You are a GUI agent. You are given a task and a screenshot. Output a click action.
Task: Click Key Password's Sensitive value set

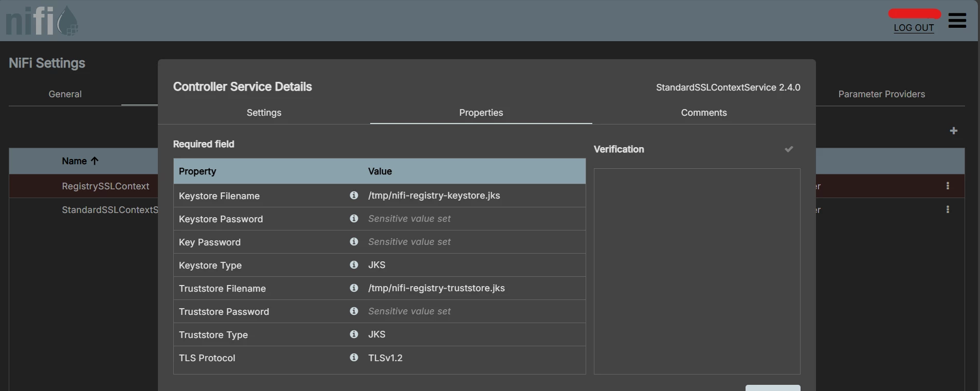409,242
